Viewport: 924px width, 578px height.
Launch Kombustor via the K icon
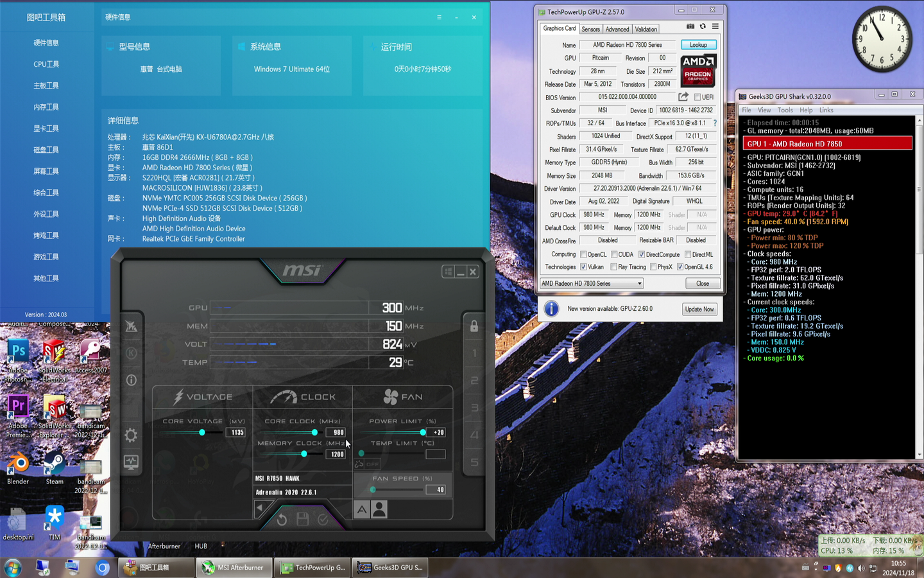tap(131, 353)
